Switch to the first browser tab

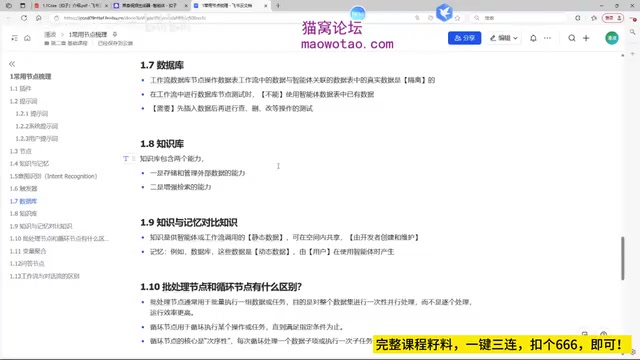point(71,6)
